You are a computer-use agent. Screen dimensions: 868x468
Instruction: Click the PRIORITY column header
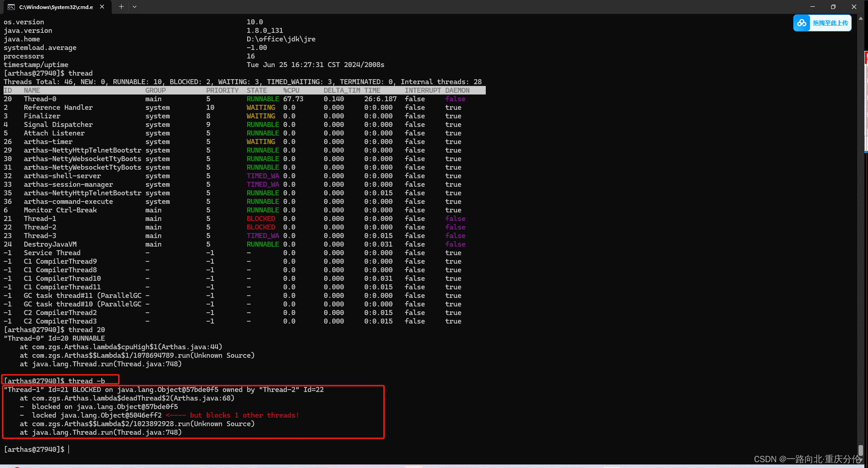[x=222, y=90]
